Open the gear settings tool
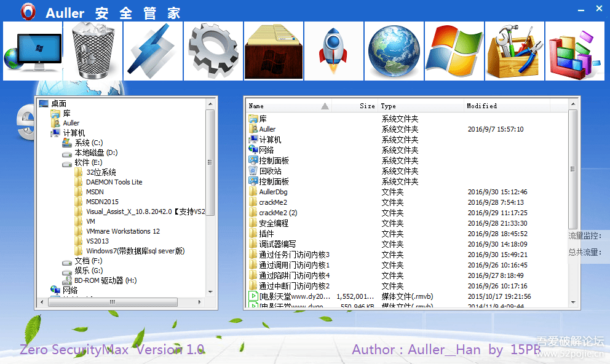 point(213,51)
